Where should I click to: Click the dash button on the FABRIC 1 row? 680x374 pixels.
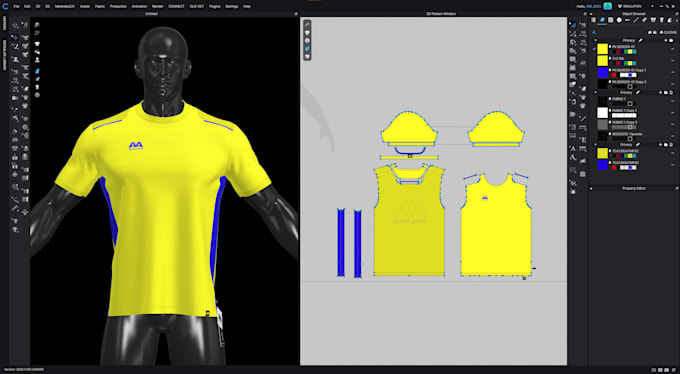click(x=673, y=101)
